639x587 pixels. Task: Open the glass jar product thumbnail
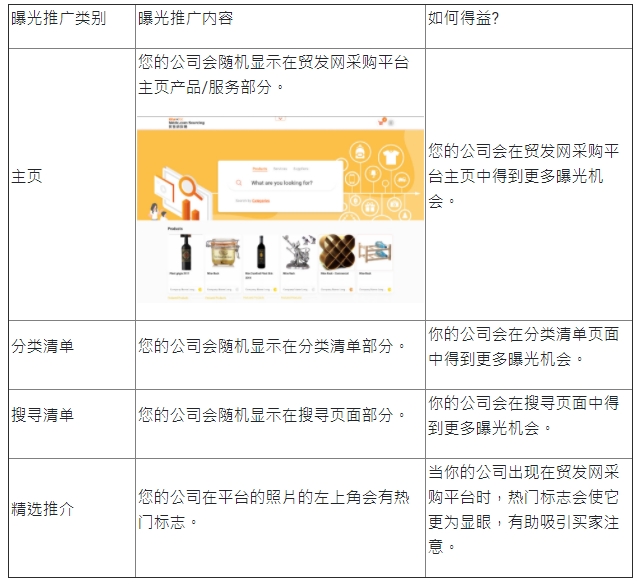(223, 253)
